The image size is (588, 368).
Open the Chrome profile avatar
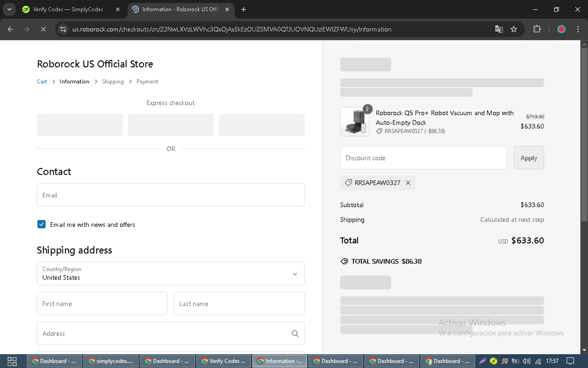[x=561, y=29]
